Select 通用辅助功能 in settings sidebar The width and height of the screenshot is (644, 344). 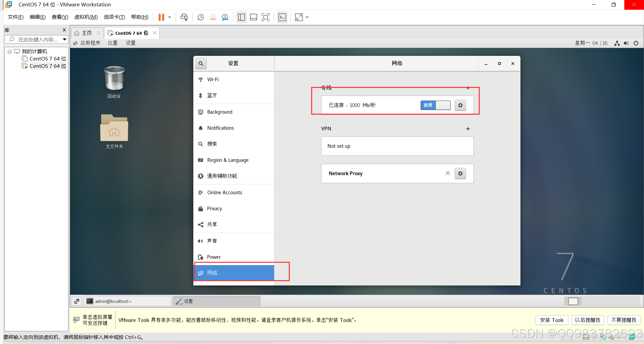point(234,176)
